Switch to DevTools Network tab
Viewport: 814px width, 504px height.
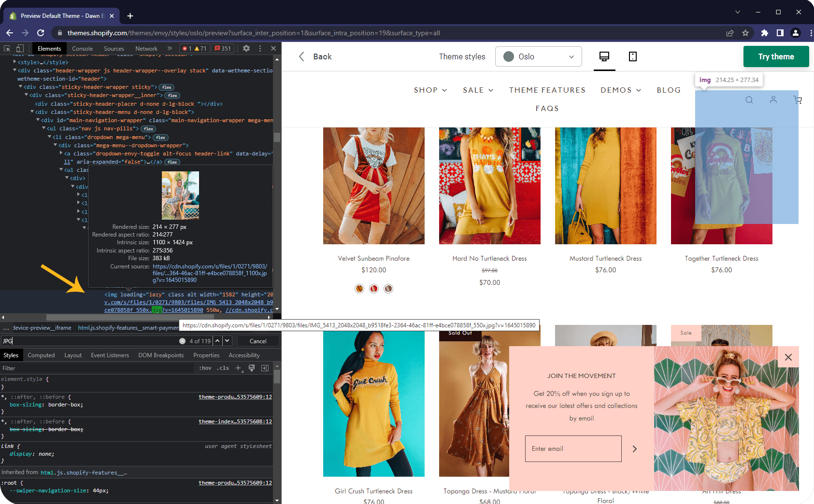tap(146, 49)
